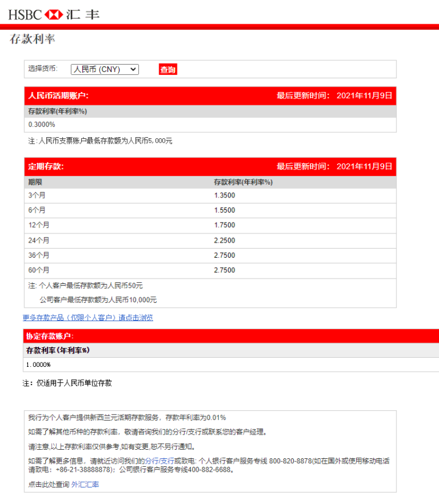Click the 1.0000% agreement deposit rate
The image size is (439, 504).
38,365
